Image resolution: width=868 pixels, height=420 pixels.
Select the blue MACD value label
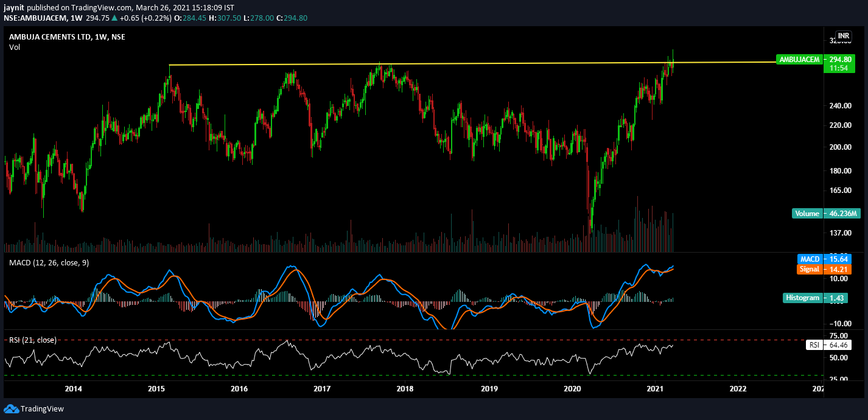pyautogui.click(x=810, y=259)
